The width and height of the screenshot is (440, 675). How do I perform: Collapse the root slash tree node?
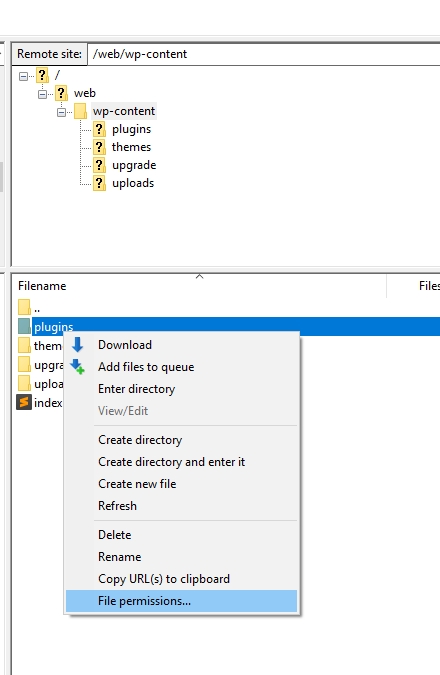click(23, 77)
